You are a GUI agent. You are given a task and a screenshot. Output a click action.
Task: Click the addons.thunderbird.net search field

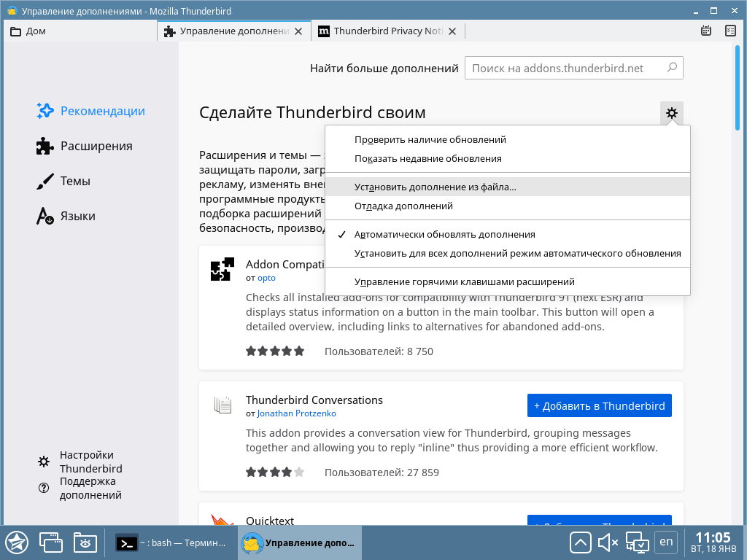coord(565,68)
